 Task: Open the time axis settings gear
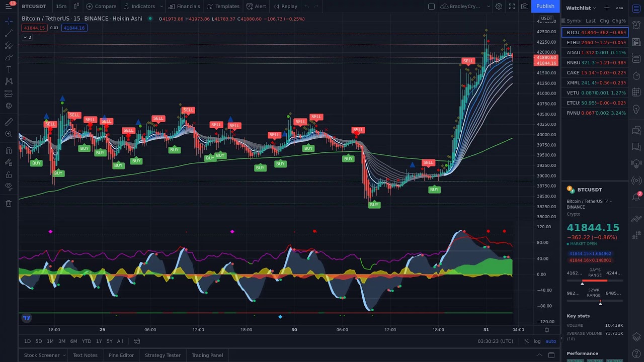[x=547, y=330]
